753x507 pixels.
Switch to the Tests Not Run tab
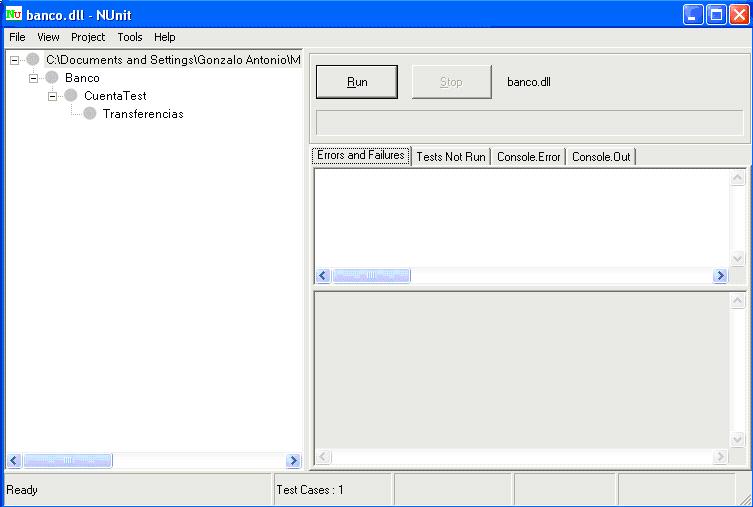pos(451,157)
